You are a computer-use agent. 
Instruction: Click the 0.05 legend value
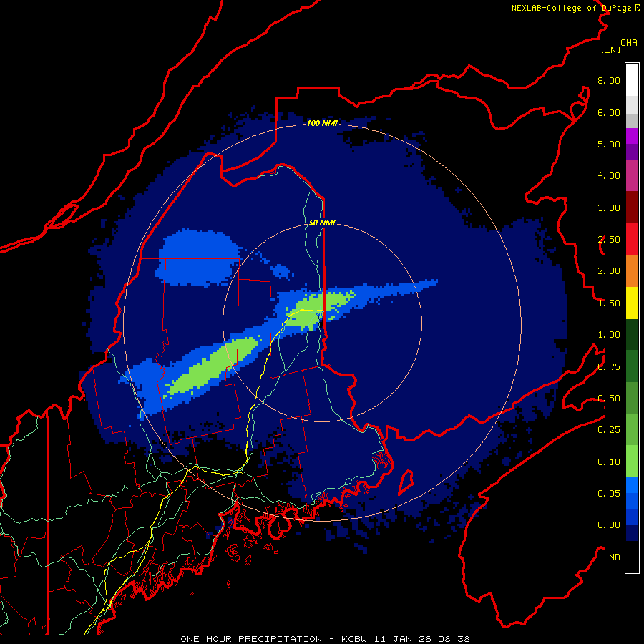click(x=608, y=494)
